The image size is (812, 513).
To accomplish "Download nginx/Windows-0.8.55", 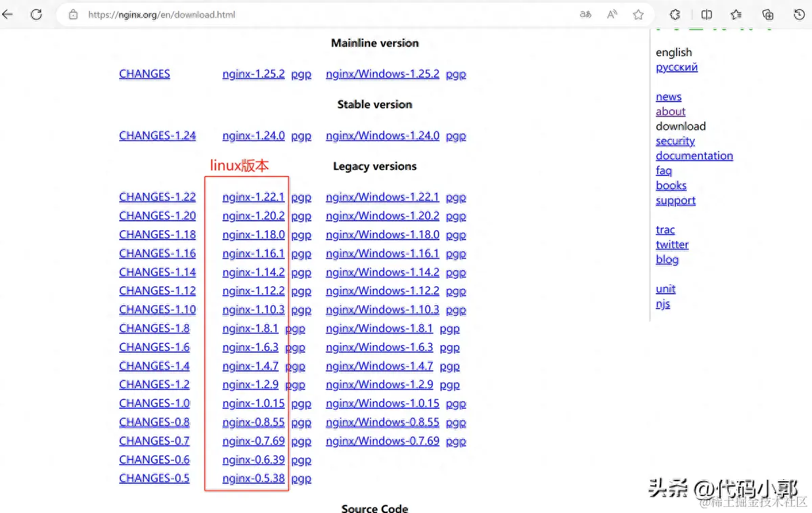I will [x=382, y=422].
